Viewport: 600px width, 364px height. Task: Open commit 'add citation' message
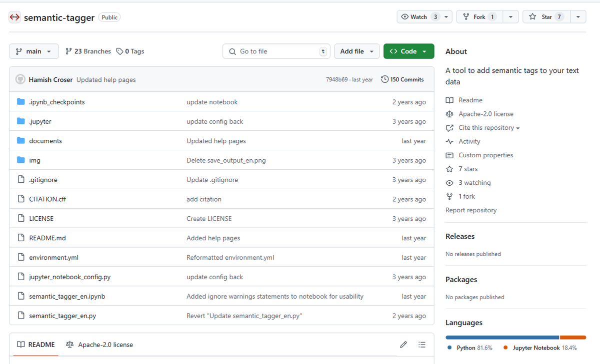[x=204, y=199]
